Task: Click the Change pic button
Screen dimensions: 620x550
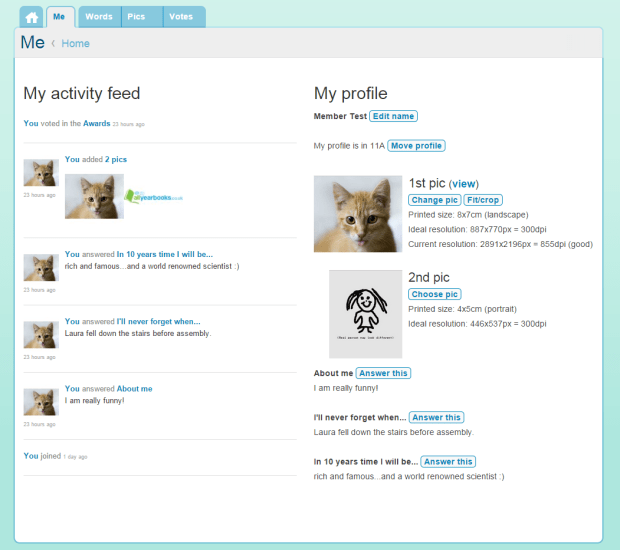Action: 435,200
